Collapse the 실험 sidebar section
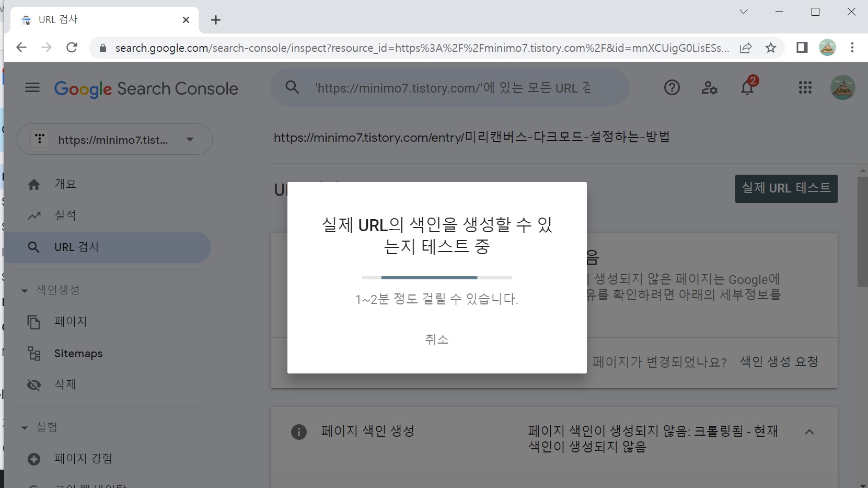 (24, 428)
